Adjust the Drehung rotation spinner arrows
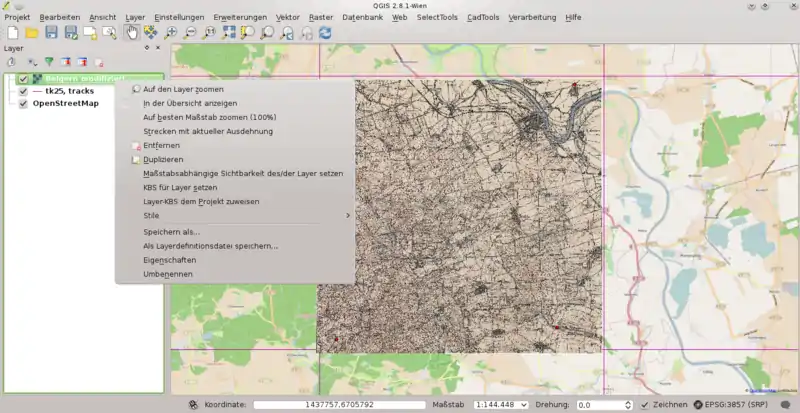 (628, 404)
